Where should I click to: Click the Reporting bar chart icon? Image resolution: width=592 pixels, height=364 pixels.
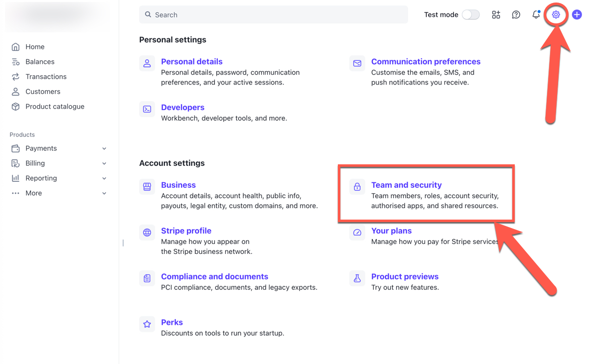(15, 178)
